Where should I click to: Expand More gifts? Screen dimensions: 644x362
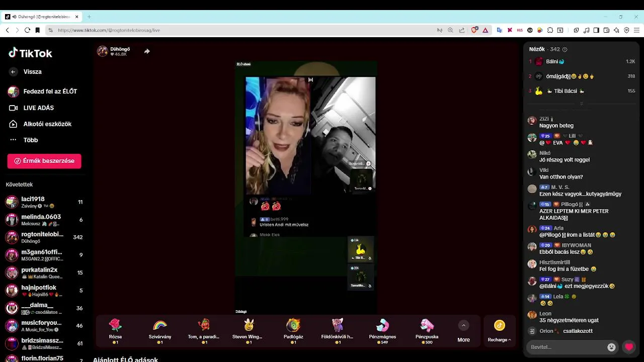[463, 331]
